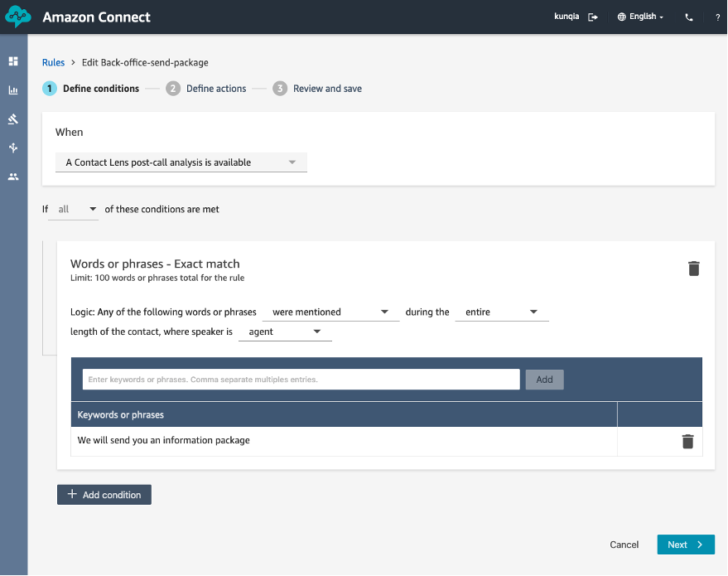
Task: Click the Cancel button
Action: coord(624,545)
